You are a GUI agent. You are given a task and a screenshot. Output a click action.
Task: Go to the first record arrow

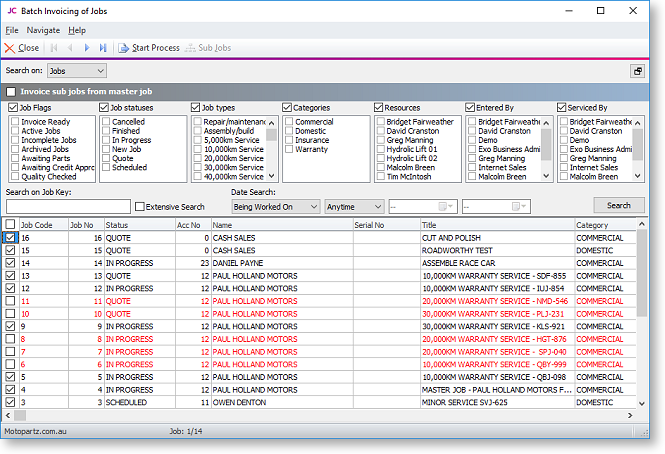pos(54,47)
